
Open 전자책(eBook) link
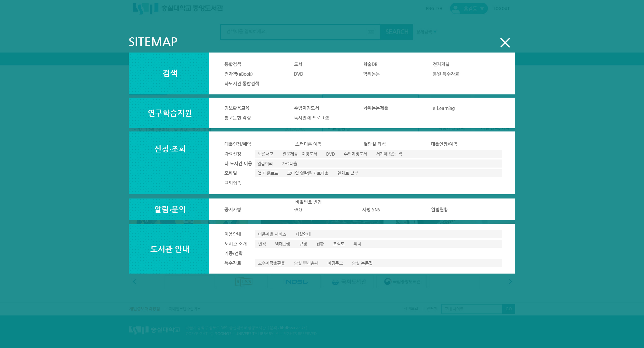[x=239, y=74]
